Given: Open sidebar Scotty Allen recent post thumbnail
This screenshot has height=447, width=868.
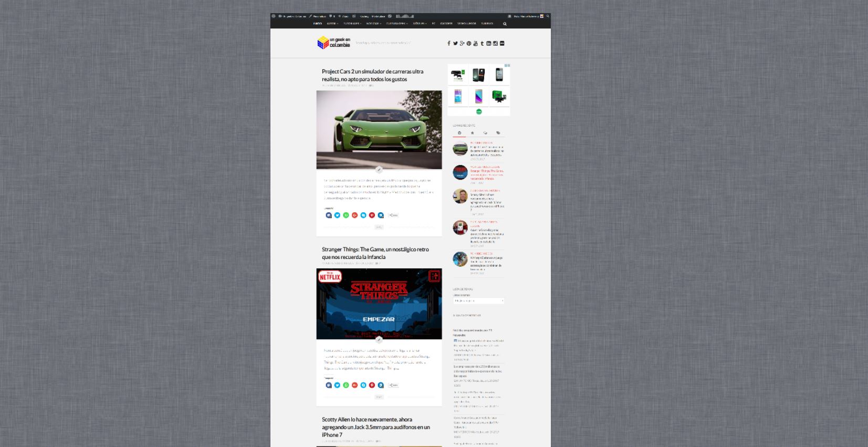Looking at the screenshot, I should 460,196.
